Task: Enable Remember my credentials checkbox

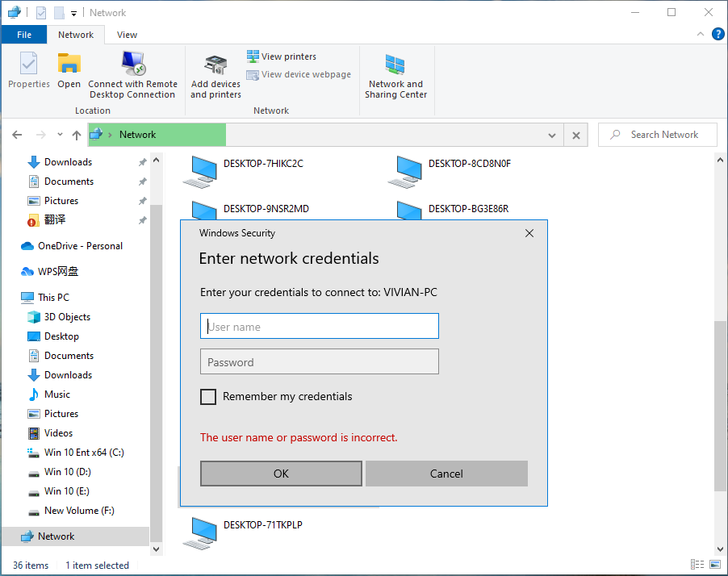Action: click(208, 397)
